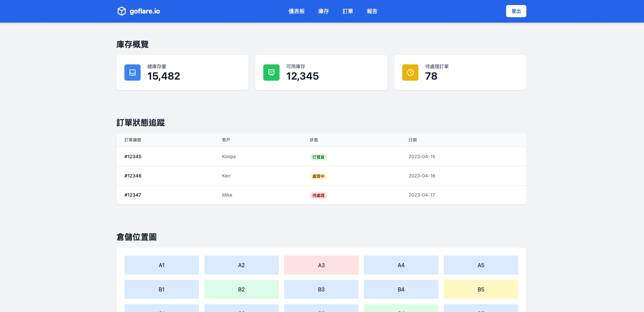Click customer Koopa in the orders table
The image size is (644, 312).
(229, 157)
